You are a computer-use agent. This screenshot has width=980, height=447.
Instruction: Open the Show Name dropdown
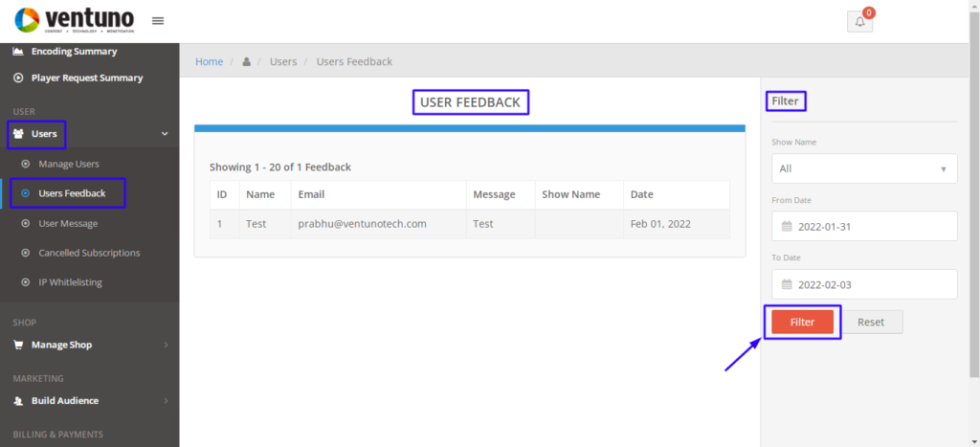[864, 168]
